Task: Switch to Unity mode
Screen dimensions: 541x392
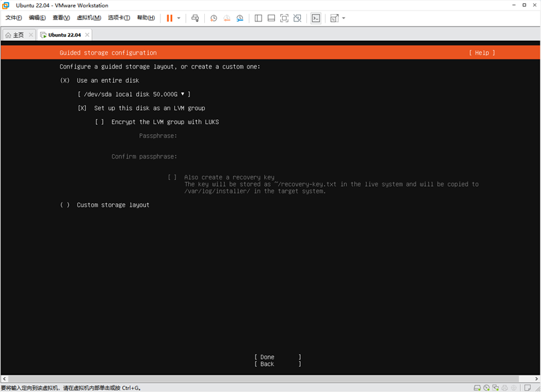Action: (x=297, y=18)
